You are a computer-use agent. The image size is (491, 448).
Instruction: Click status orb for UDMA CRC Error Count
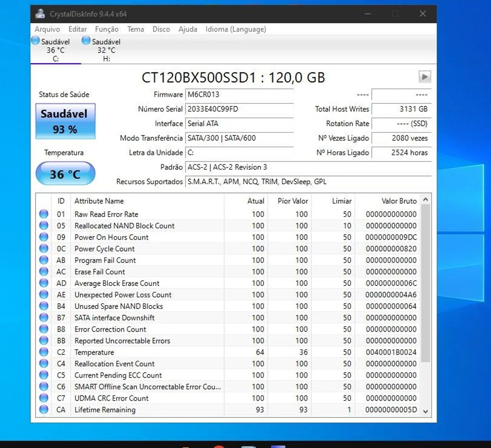[x=44, y=398]
